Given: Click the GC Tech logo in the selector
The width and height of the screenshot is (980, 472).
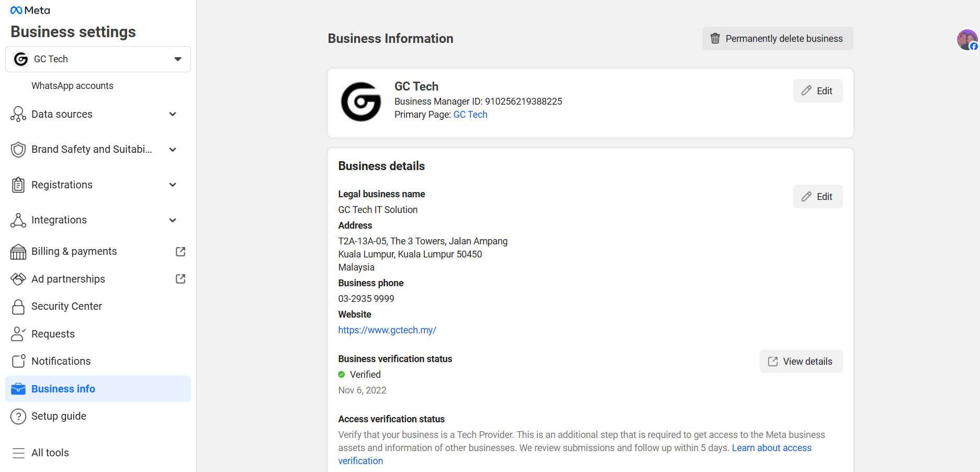Looking at the screenshot, I should coord(21,59).
